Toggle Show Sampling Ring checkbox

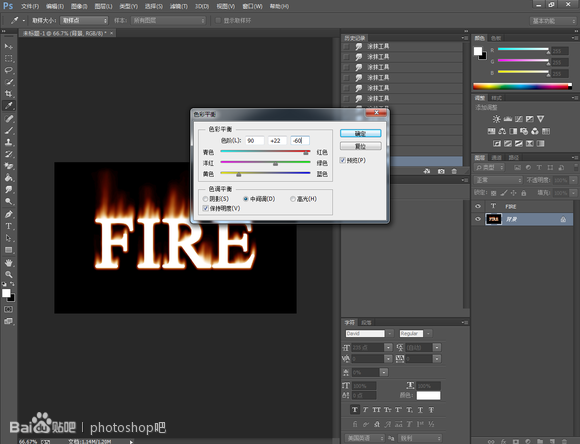pos(218,20)
